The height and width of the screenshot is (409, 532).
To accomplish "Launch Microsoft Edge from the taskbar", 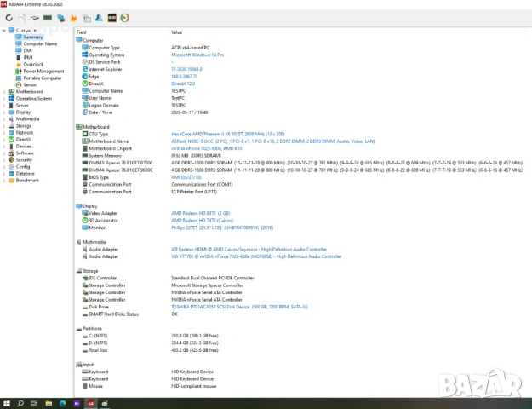I will [62, 403].
